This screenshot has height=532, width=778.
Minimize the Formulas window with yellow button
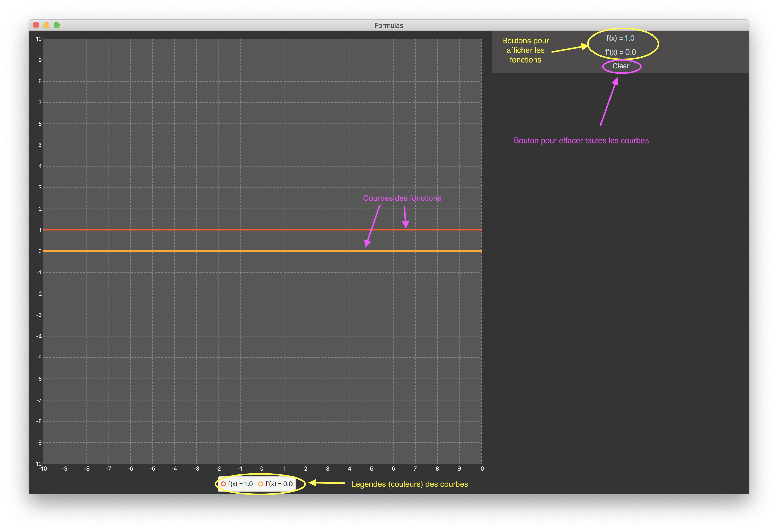[46, 25]
